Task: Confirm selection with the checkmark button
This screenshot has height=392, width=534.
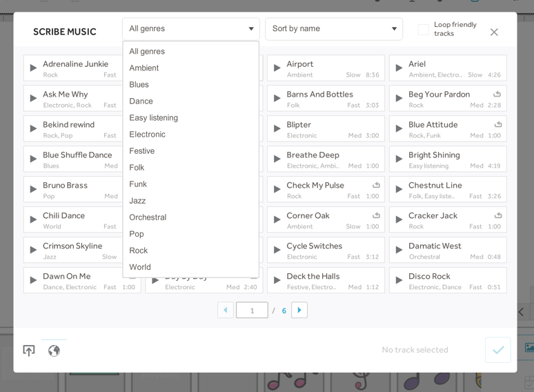Action: (x=497, y=350)
